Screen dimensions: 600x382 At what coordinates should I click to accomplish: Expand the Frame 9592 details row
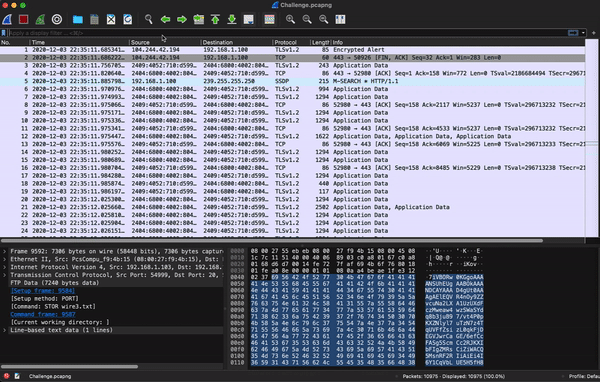pos(5,251)
